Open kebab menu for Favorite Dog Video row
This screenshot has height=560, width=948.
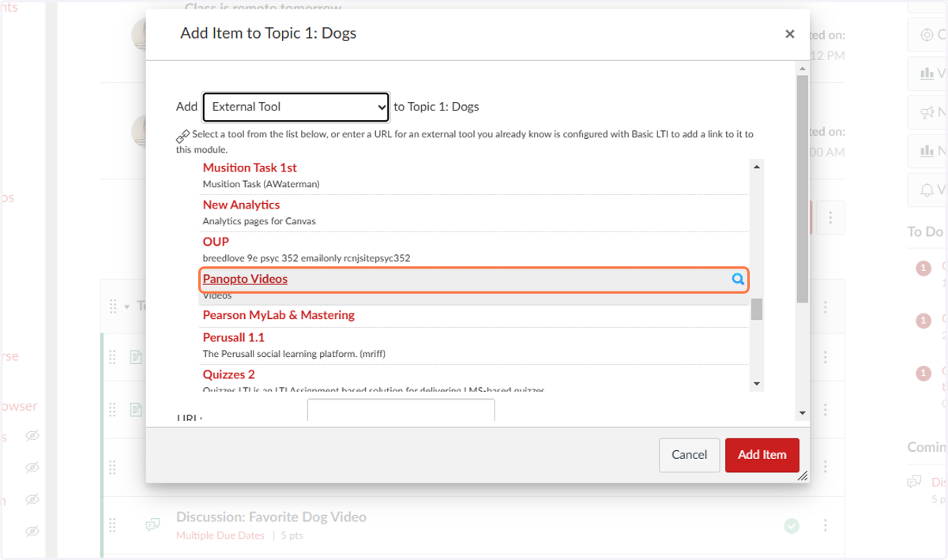tap(826, 525)
